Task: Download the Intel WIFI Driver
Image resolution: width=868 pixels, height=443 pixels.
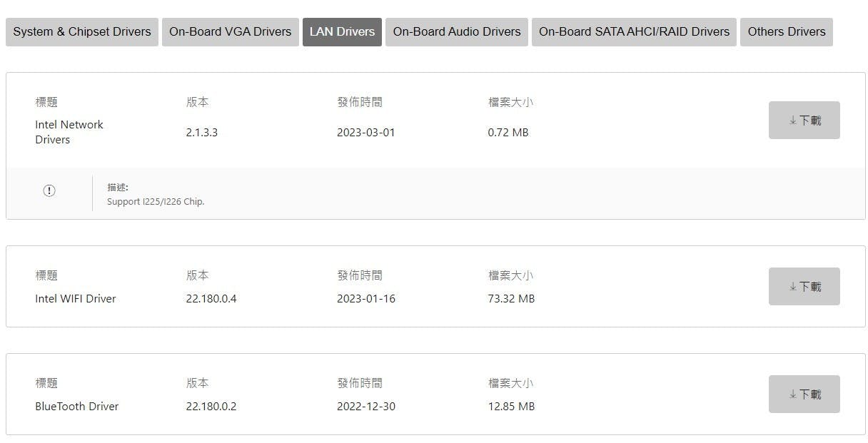Action: [804, 287]
